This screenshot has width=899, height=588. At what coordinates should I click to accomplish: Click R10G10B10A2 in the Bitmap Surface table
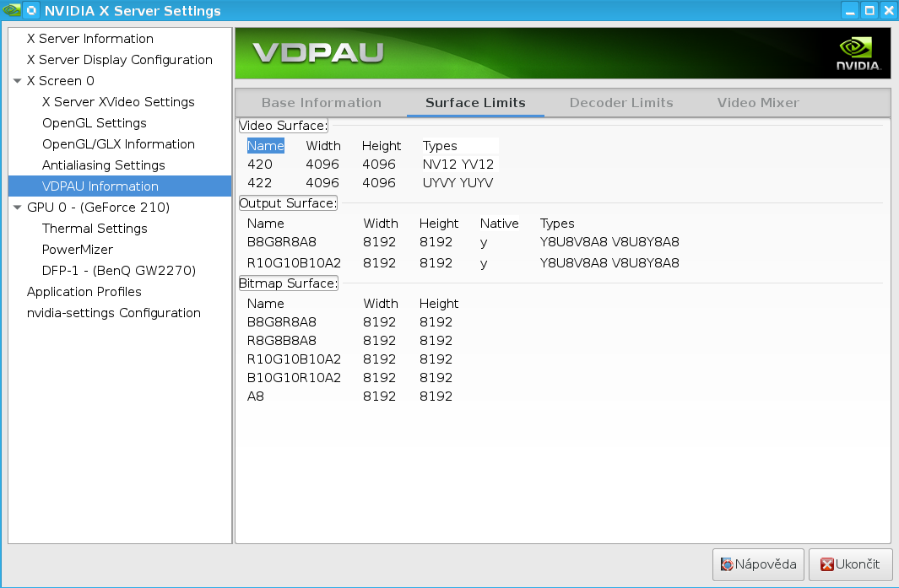tap(294, 359)
